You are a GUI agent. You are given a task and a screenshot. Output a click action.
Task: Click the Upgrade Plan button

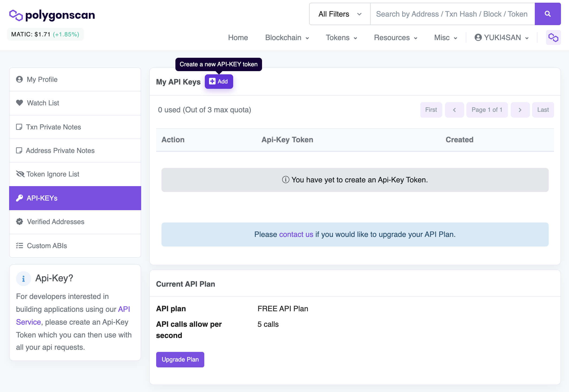tap(180, 360)
